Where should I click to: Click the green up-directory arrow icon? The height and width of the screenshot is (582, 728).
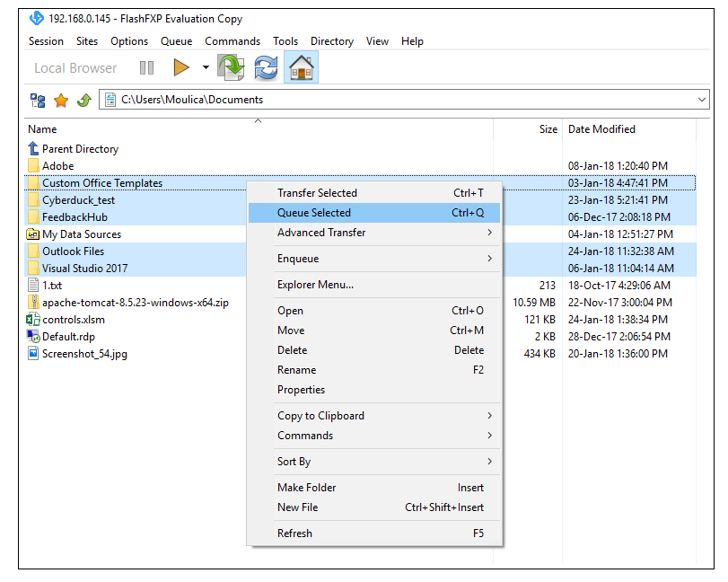(84, 100)
